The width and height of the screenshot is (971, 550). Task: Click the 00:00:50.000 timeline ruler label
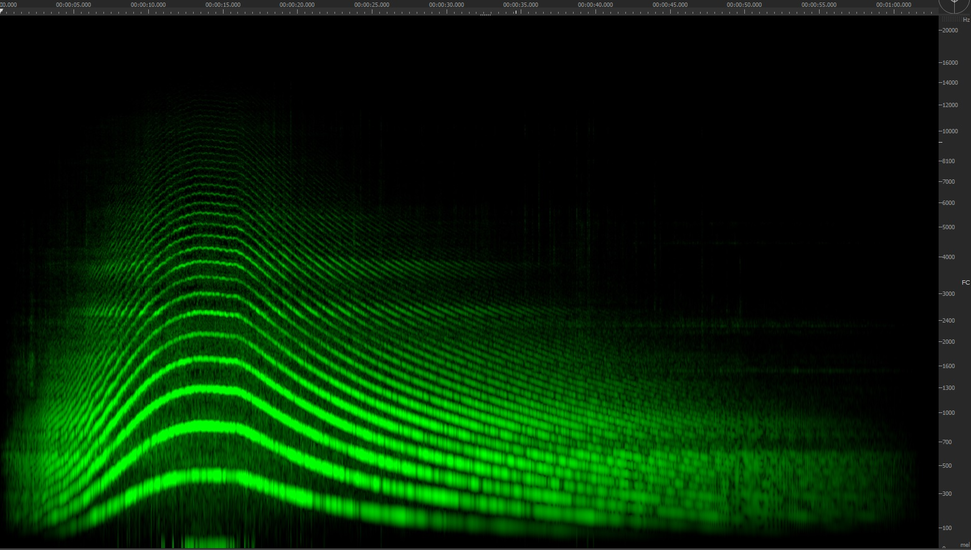pos(744,5)
